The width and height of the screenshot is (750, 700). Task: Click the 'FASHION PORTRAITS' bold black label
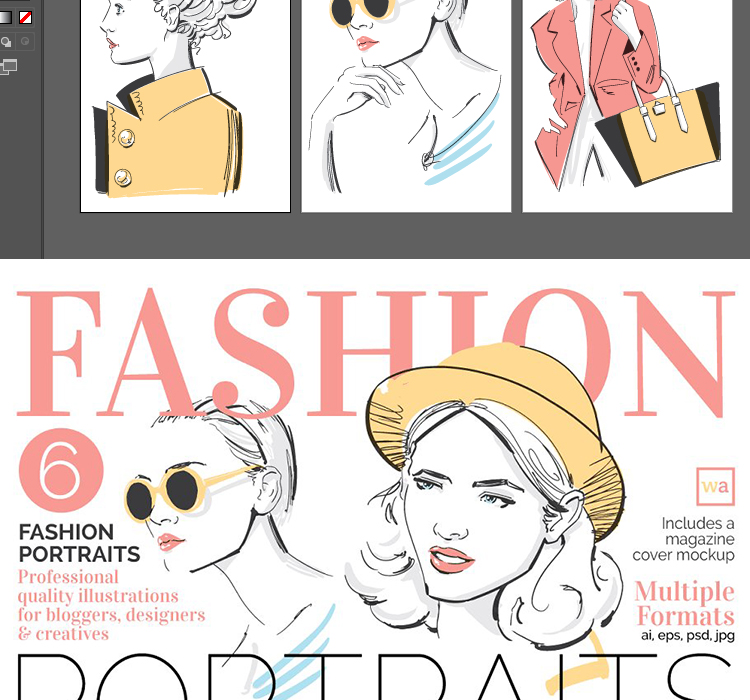pos(79,543)
